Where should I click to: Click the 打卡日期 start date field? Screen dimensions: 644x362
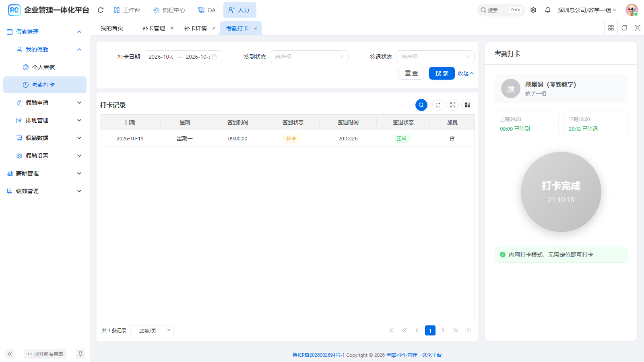point(161,57)
